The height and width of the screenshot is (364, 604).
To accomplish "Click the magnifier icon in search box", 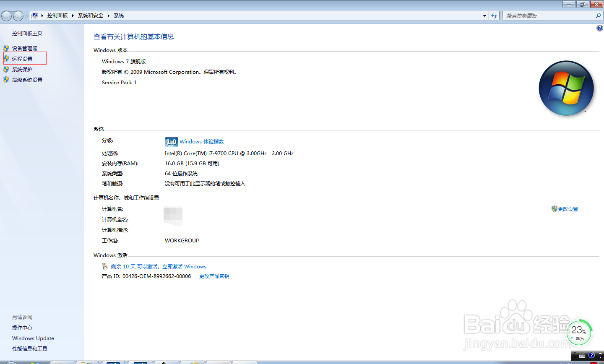I will click(598, 16).
